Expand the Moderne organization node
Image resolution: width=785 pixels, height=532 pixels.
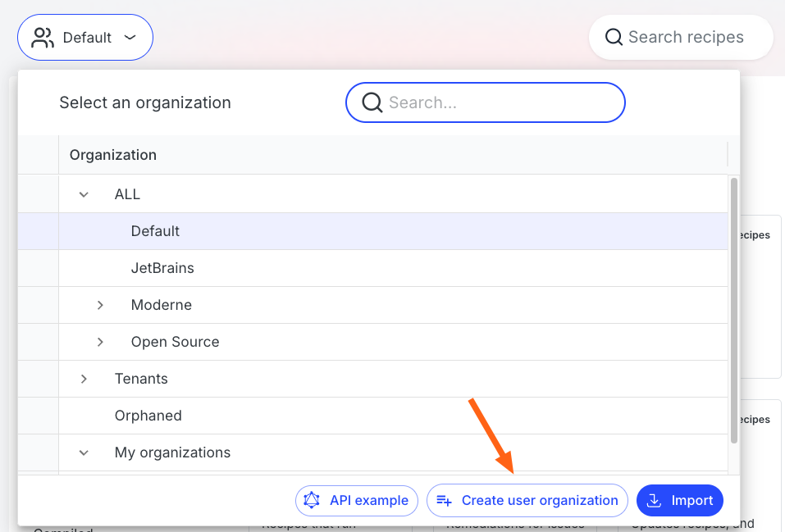(x=100, y=305)
